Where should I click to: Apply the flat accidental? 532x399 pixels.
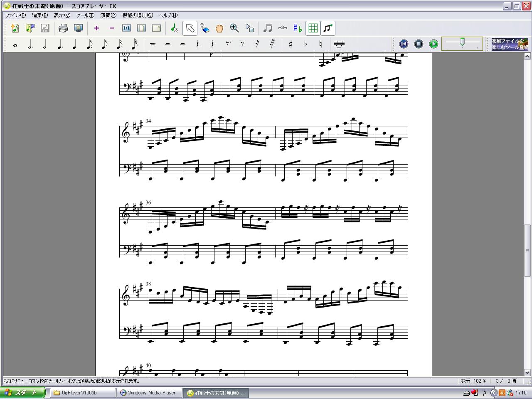coord(305,44)
